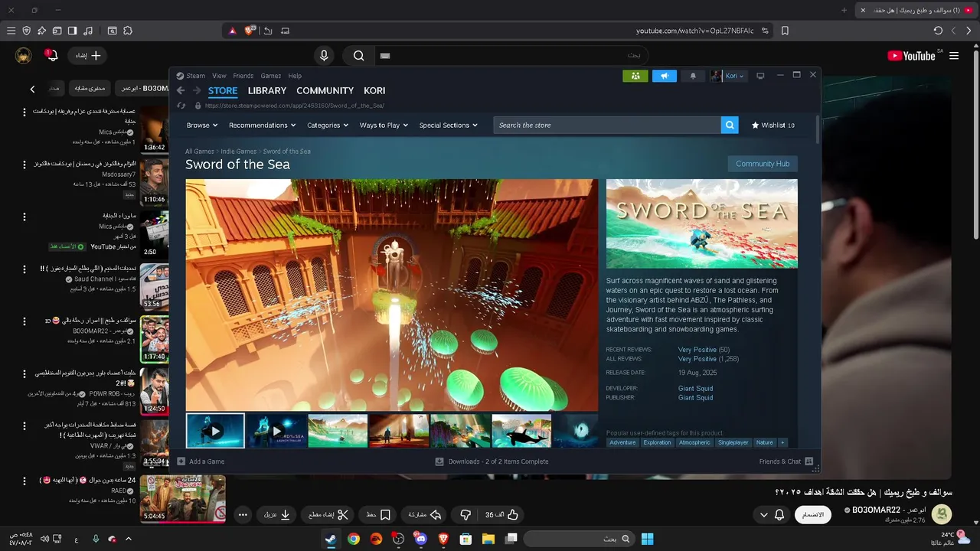Open the View menu in Steam
Viewport: 980px width, 551px height.
pos(219,76)
